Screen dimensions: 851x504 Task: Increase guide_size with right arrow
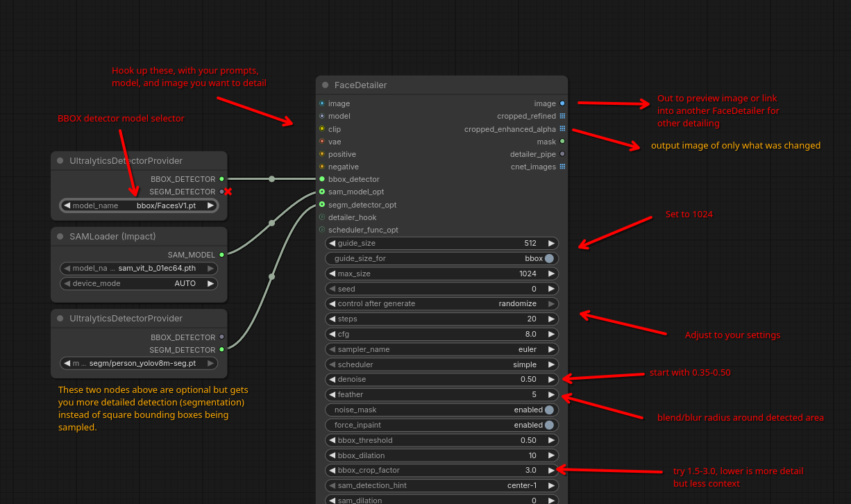click(551, 243)
